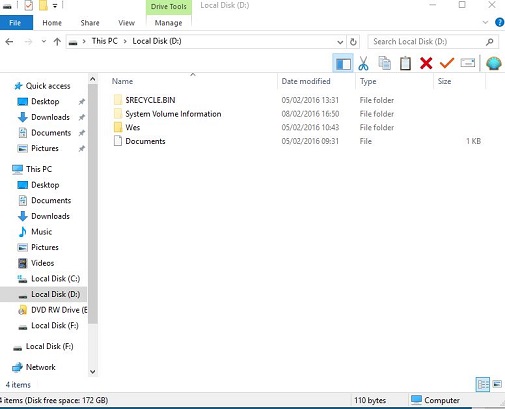The width and height of the screenshot is (505, 409).
Task: Click the Rename toolbar icon
Action: (468, 63)
